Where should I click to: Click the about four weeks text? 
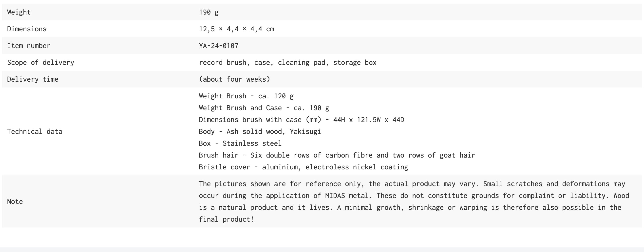(234, 79)
